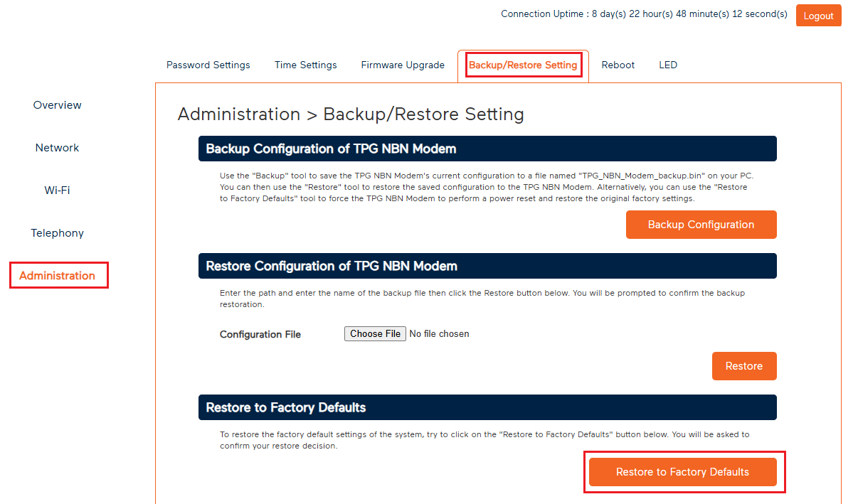The height and width of the screenshot is (504, 858).
Task: Click the Backup Configuration button
Action: point(701,224)
